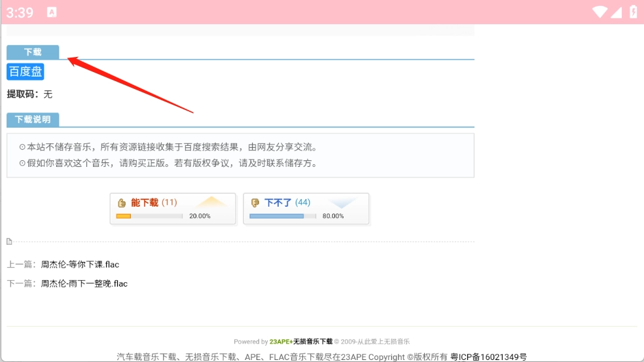This screenshot has width=644, height=362.
Task: Visit the 23APE+无损音乐下载 footer link
Action: click(x=300, y=342)
